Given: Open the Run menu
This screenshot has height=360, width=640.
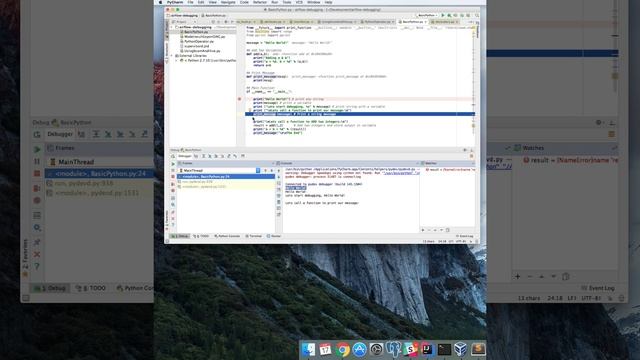Looking at the screenshot, I should [275, 2].
